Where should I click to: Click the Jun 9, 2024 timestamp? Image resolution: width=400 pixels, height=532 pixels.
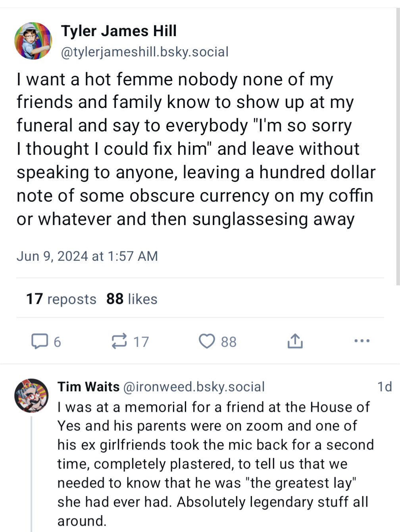point(87,256)
